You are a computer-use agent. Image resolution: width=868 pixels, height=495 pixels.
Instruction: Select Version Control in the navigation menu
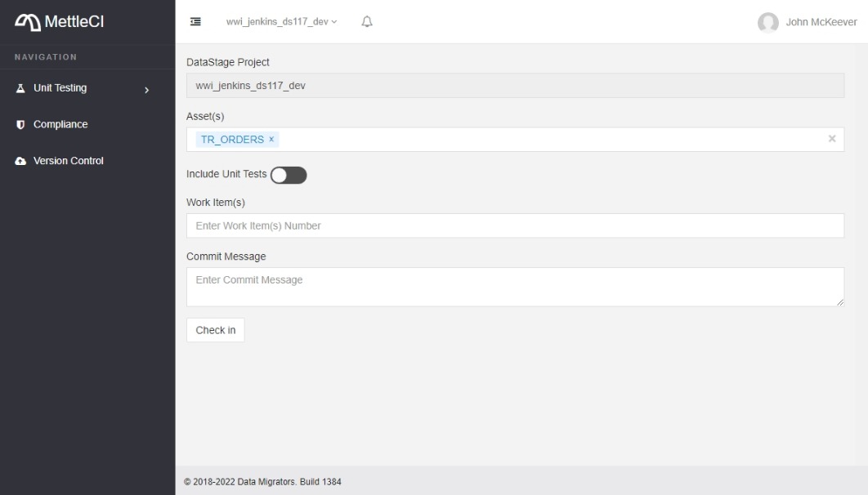pyautogui.click(x=69, y=160)
